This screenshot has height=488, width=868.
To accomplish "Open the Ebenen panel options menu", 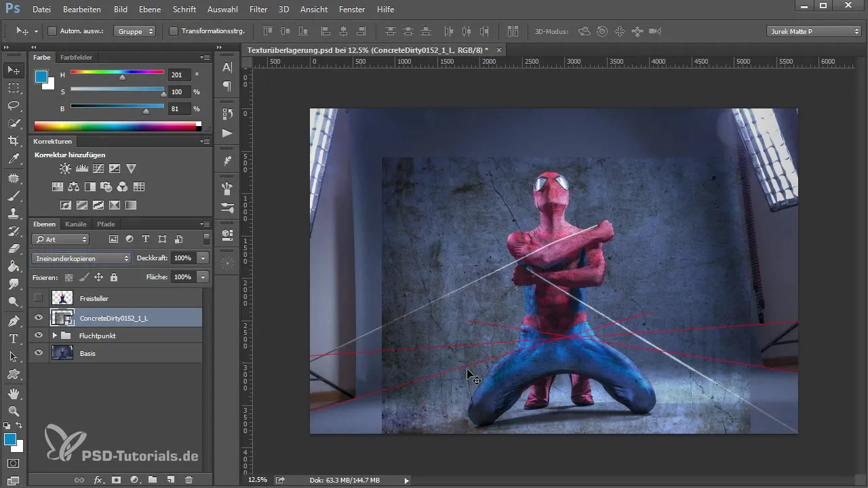I will (x=205, y=224).
